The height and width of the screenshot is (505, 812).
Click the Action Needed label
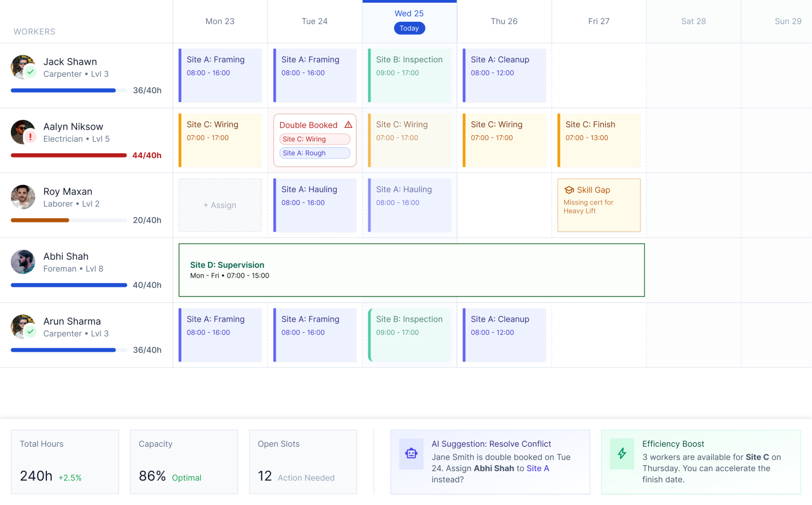(x=306, y=478)
